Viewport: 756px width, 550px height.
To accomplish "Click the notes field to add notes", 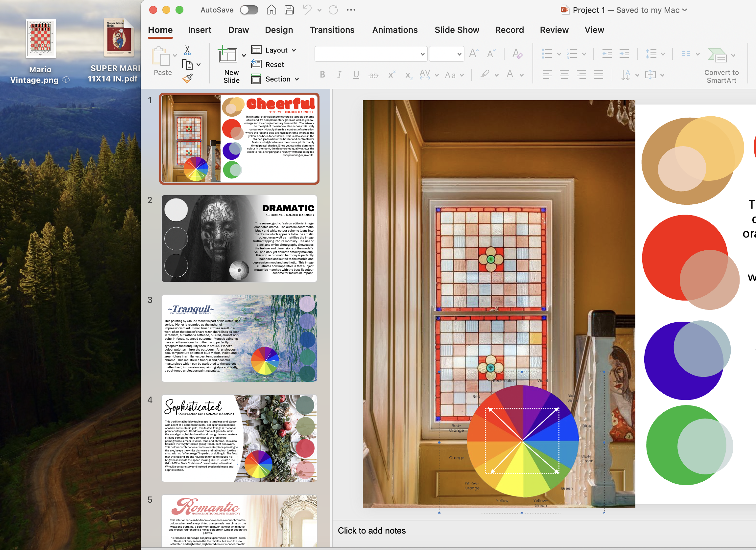I will [545, 531].
